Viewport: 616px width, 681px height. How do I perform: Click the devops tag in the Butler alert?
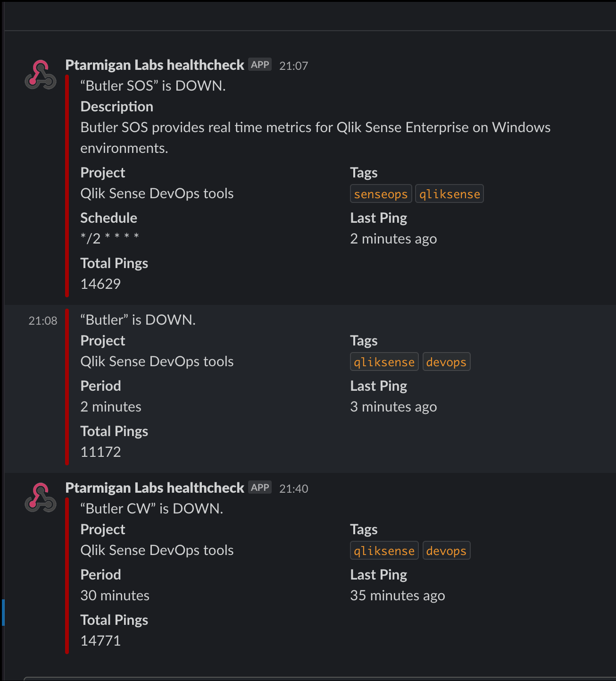coord(446,362)
